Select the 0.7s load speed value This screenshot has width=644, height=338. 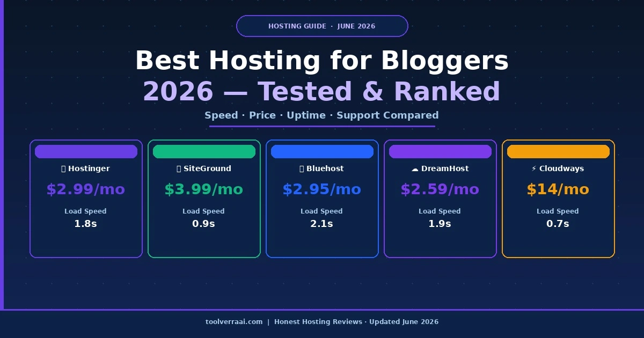pyautogui.click(x=558, y=224)
